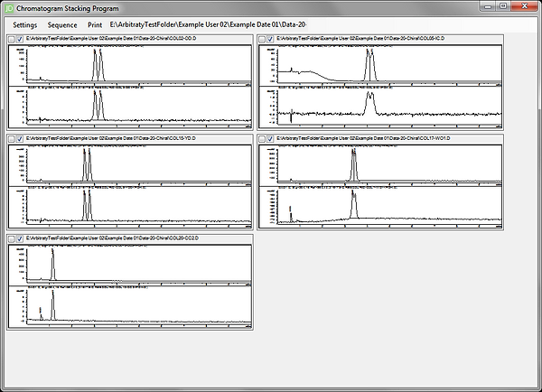Open the Settings menu
542x392 pixels.
click(25, 25)
